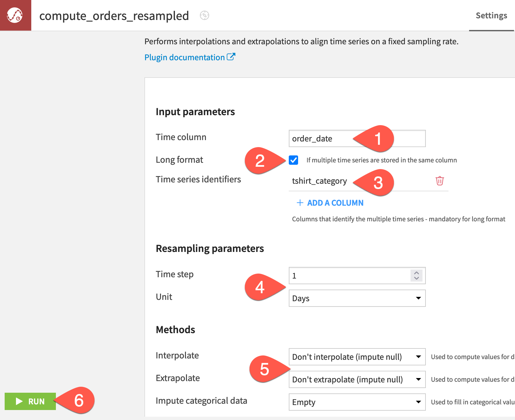
Task: Click the Methods heading
Action: (175, 330)
